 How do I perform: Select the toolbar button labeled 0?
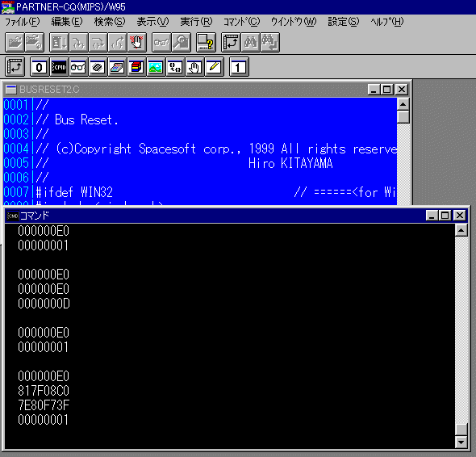point(40,67)
